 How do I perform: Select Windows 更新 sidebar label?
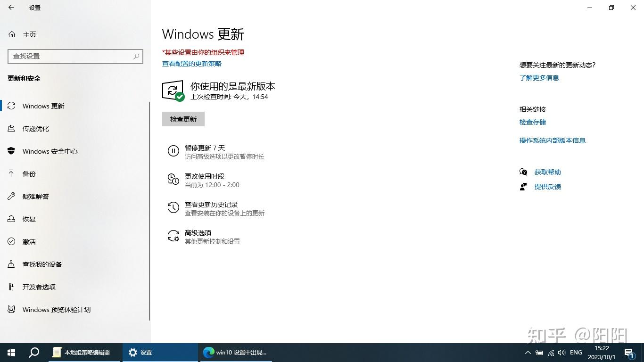pyautogui.click(x=43, y=106)
